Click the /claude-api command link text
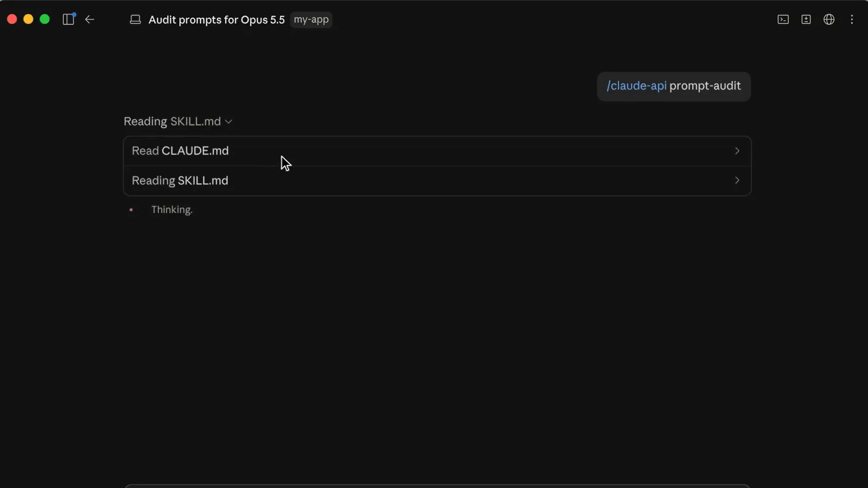This screenshot has height=488, width=868. [636, 86]
